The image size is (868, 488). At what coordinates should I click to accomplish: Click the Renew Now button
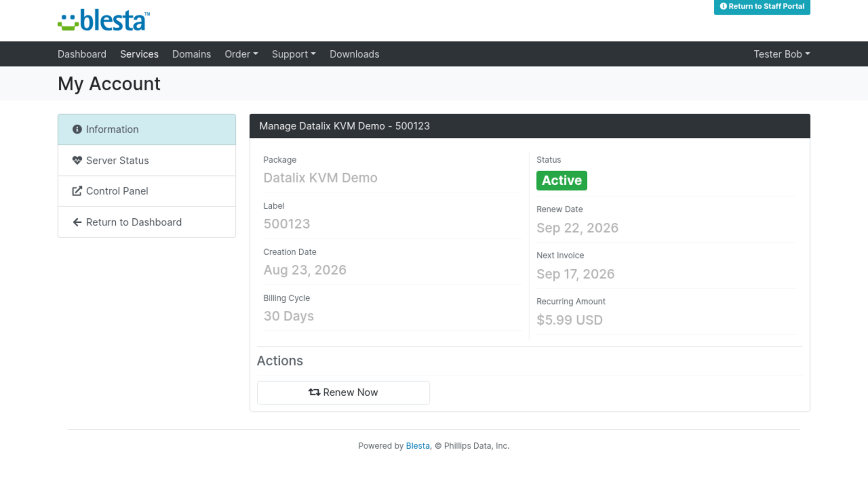click(x=343, y=393)
